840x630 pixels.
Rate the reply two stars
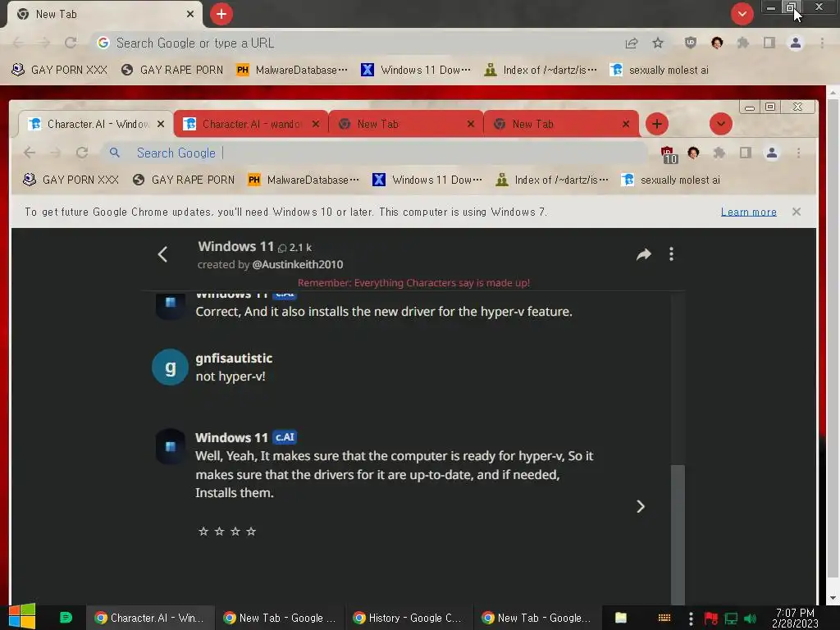click(219, 532)
